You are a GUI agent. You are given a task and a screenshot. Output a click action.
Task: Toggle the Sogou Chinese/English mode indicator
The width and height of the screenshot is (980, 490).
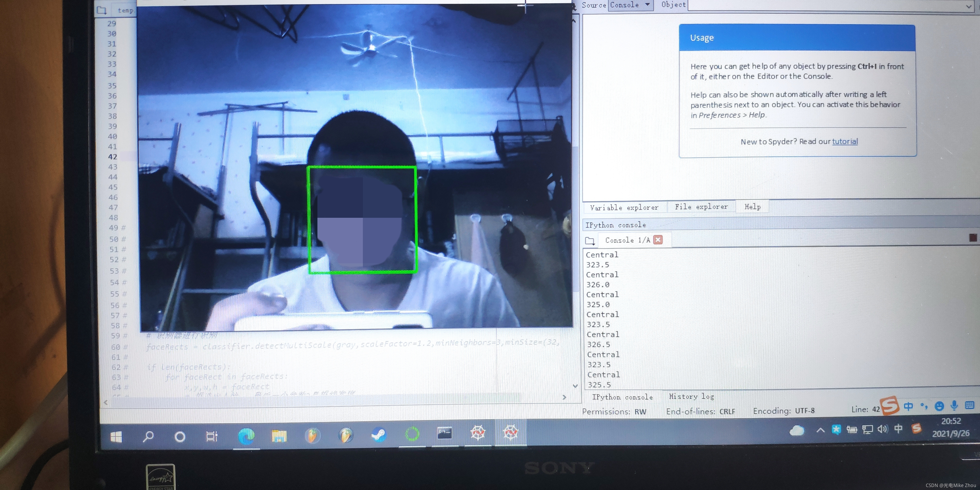tap(908, 406)
